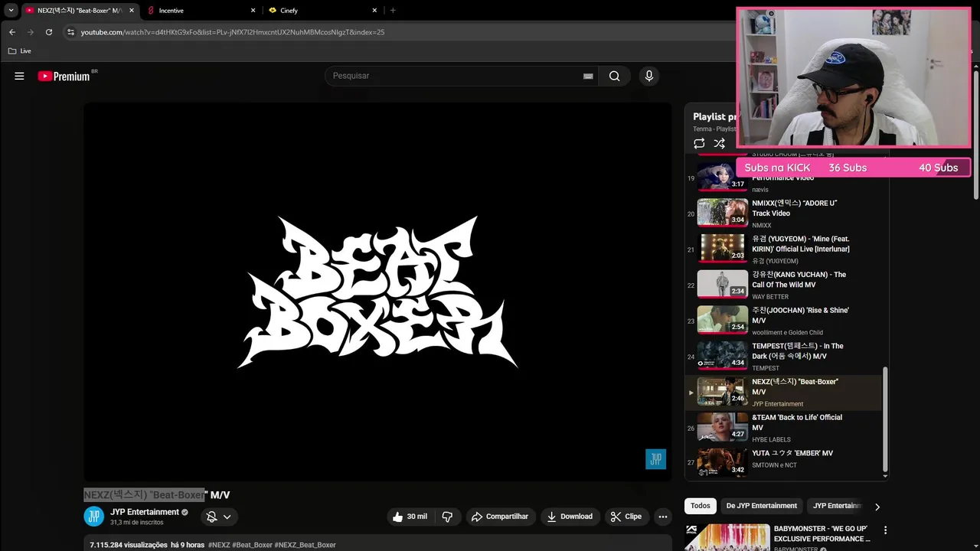Open more actions three-dot menu
980x551 pixels.
click(663, 517)
